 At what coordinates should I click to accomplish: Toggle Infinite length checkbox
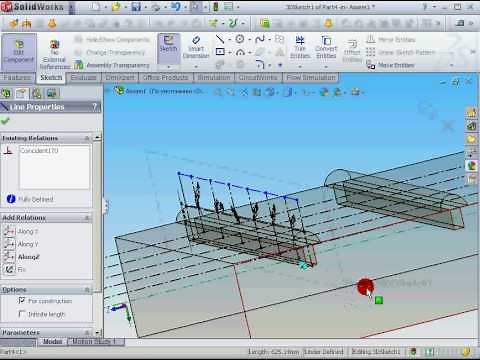coord(22,314)
